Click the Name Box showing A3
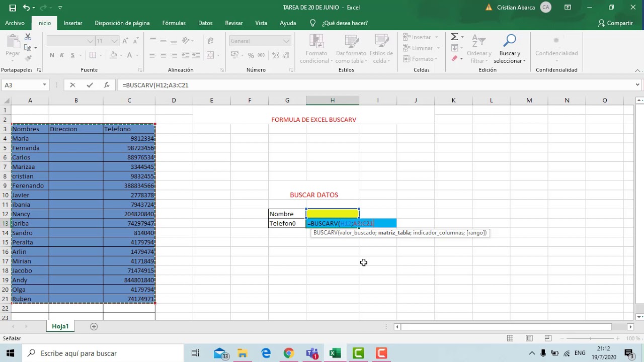644x362 pixels. 21,85
